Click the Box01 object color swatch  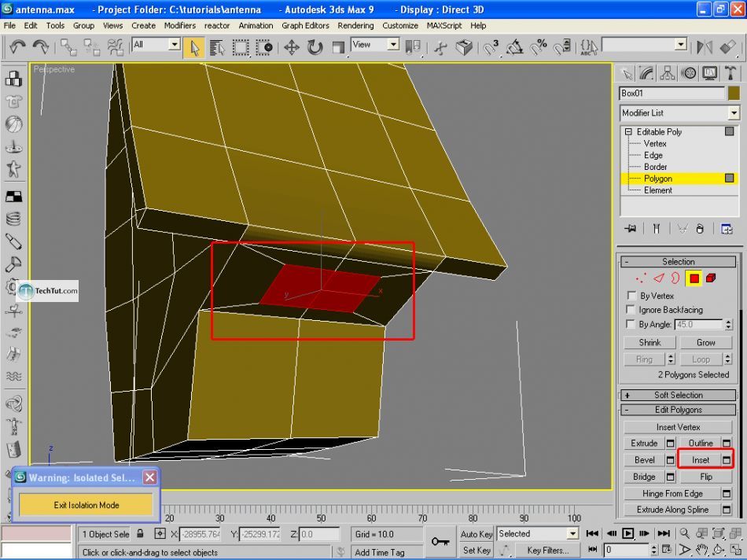(x=734, y=93)
